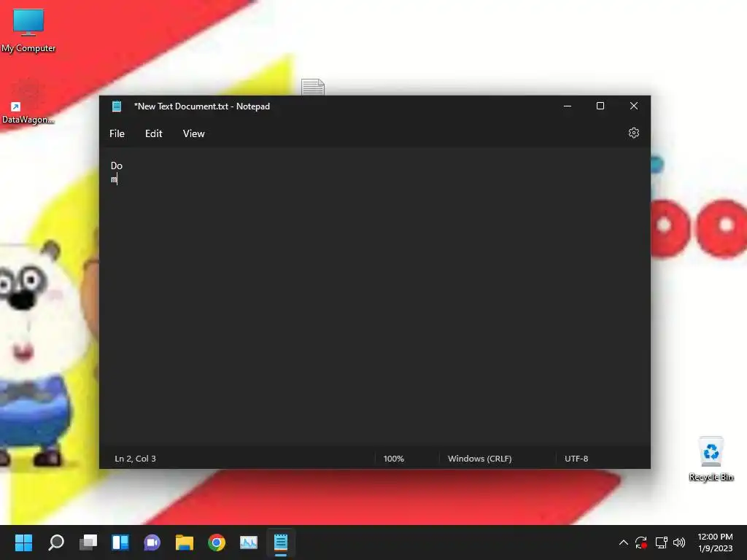Click the sync update tray icon
The height and width of the screenshot is (560, 747).
pyautogui.click(x=641, y=542)
